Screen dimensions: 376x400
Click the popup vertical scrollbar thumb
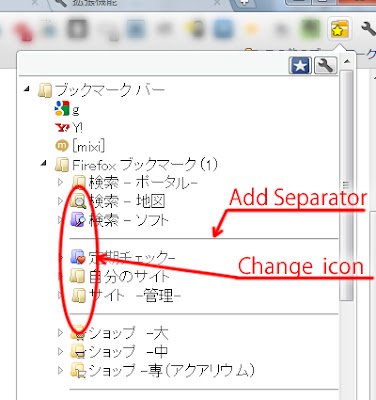347,185
